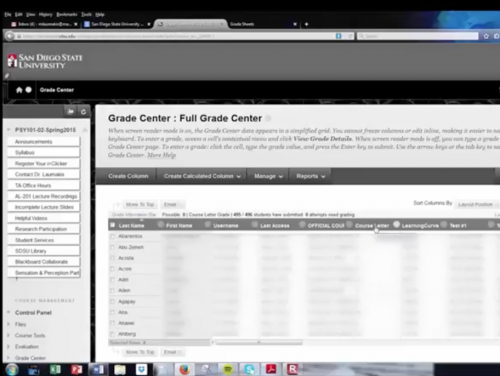Viewport: 500px width, 376px height.
Task: Open Excel from the taskbar
Action: tap(55, 369)
